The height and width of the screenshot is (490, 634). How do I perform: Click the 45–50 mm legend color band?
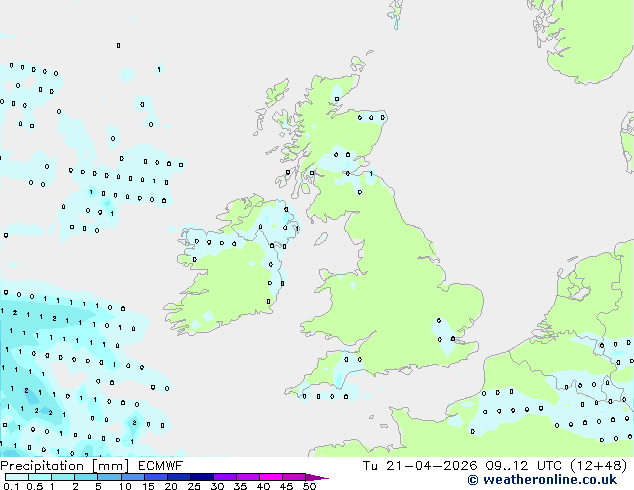(294, 477)
